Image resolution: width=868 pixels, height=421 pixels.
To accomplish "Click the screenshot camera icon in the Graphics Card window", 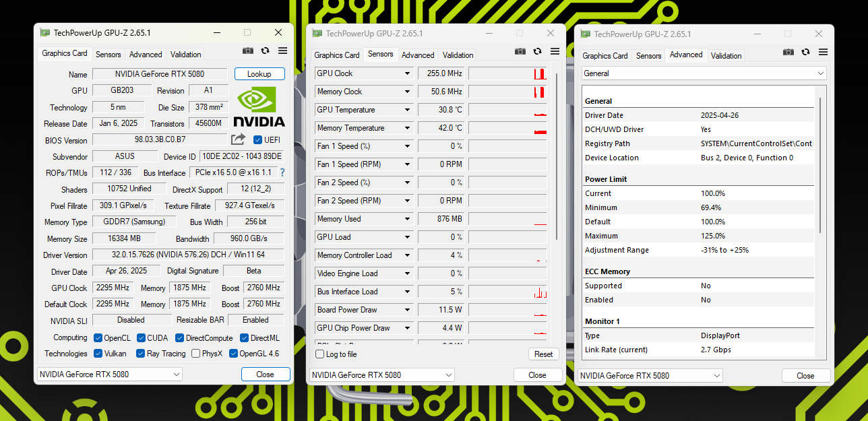I will [248, 51].
